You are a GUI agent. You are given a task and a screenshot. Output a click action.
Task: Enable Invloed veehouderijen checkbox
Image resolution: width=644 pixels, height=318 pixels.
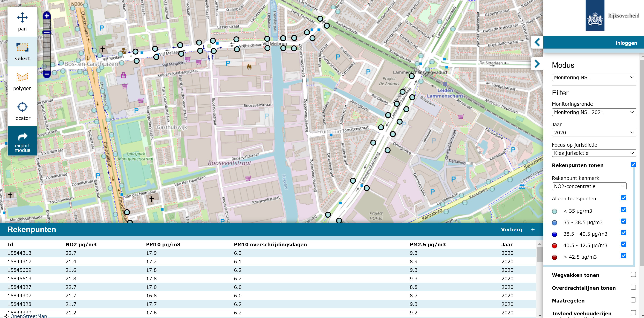[x=633, y=313]
